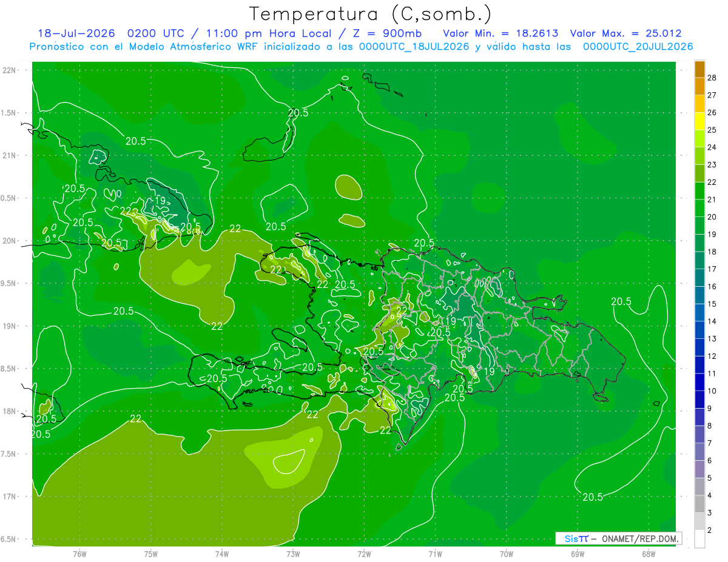The height and width of the screenshot is (562, 728).
Task: Click 'Valor Min. = 18.2613' value
Action: tap(500, 33)
